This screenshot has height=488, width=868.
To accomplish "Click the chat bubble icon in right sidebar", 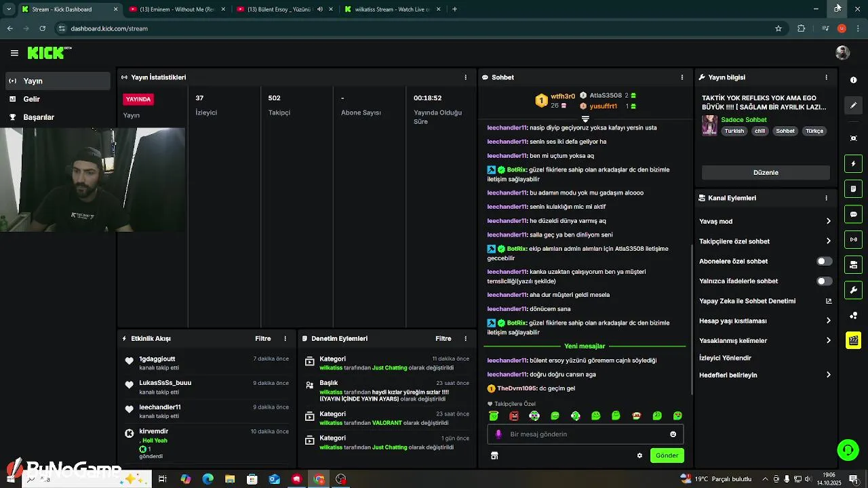I will coord(853,214).
